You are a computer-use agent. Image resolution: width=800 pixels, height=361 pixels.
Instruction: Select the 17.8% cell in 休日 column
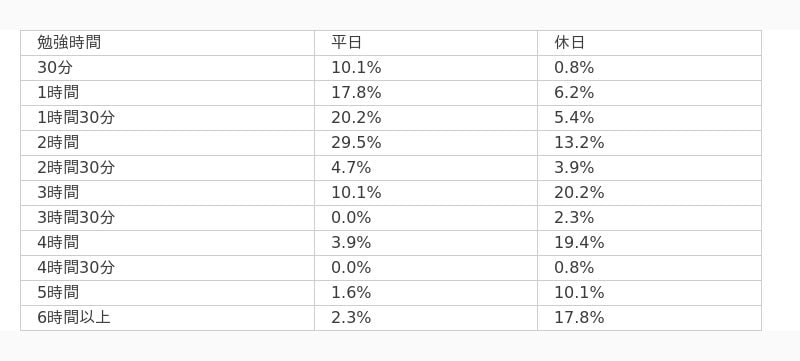[x=649, y=318]
